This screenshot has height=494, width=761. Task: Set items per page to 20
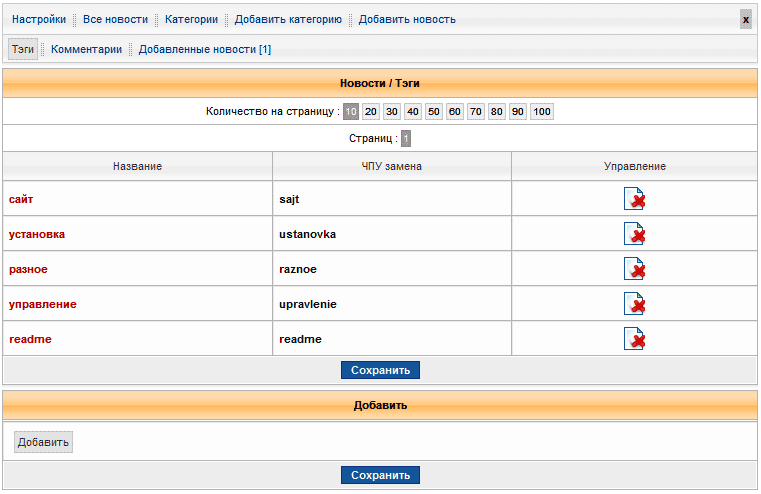tap(371, 112)
